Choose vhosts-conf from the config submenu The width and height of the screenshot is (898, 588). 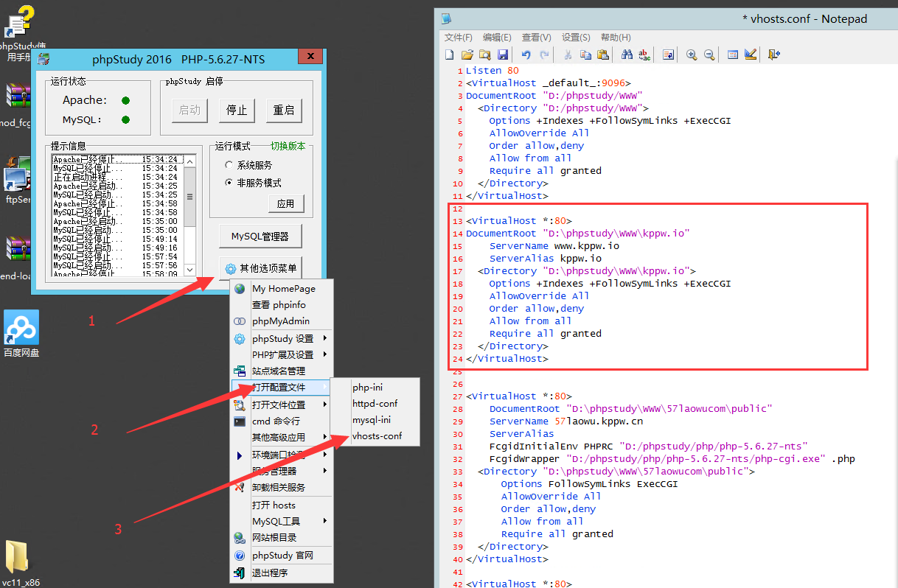tap(377, 436)
